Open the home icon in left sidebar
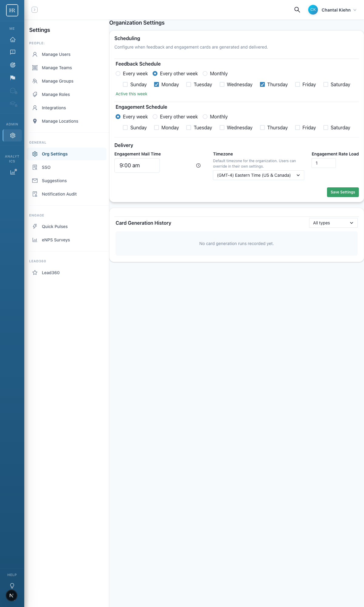The height and width of the screenshot is (607, 364). pos(12,39)
